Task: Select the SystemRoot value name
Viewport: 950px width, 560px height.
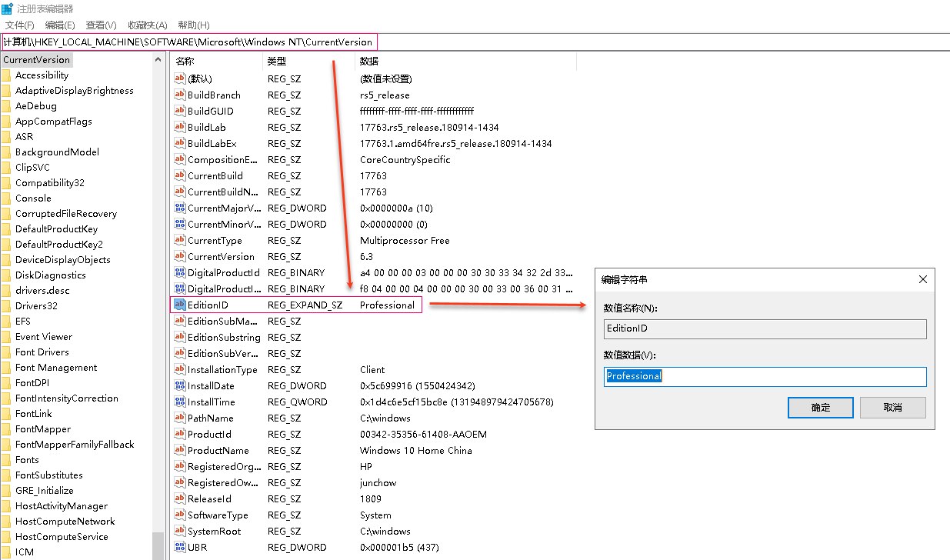Action: click(214, 531)
